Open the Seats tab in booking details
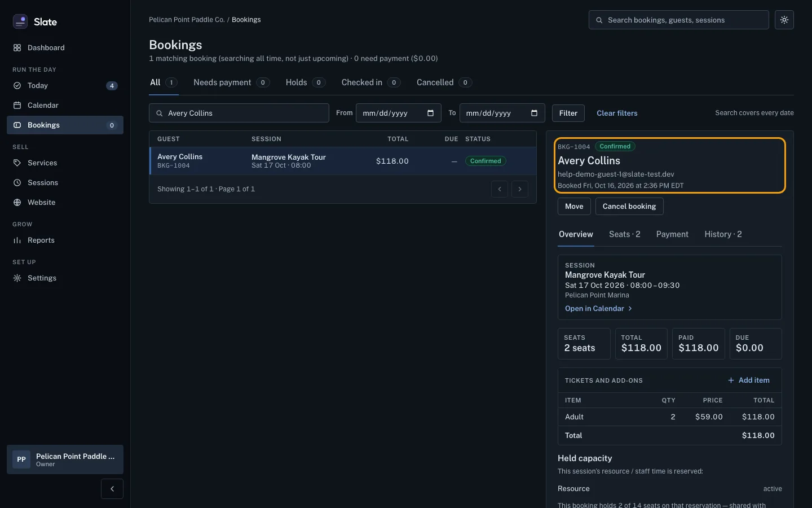The height and width of the screenshot is (508, 812). [x=625, y=234]
